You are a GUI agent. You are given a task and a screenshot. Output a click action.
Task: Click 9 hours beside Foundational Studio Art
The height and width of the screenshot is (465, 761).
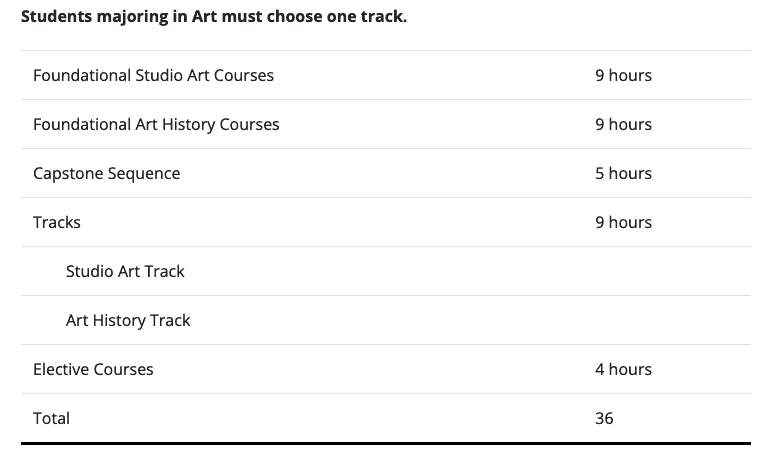624,75
